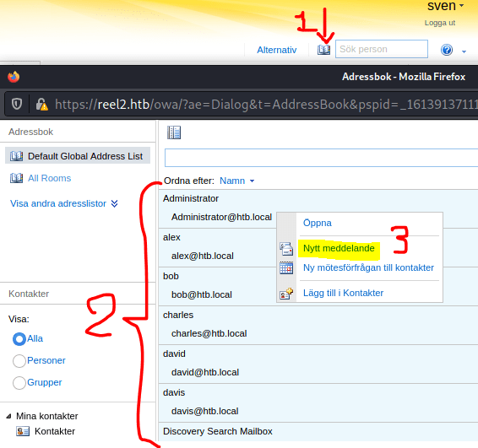Click the Firefox logo in title bar
478x448 pixels.
tap(14, 77)
